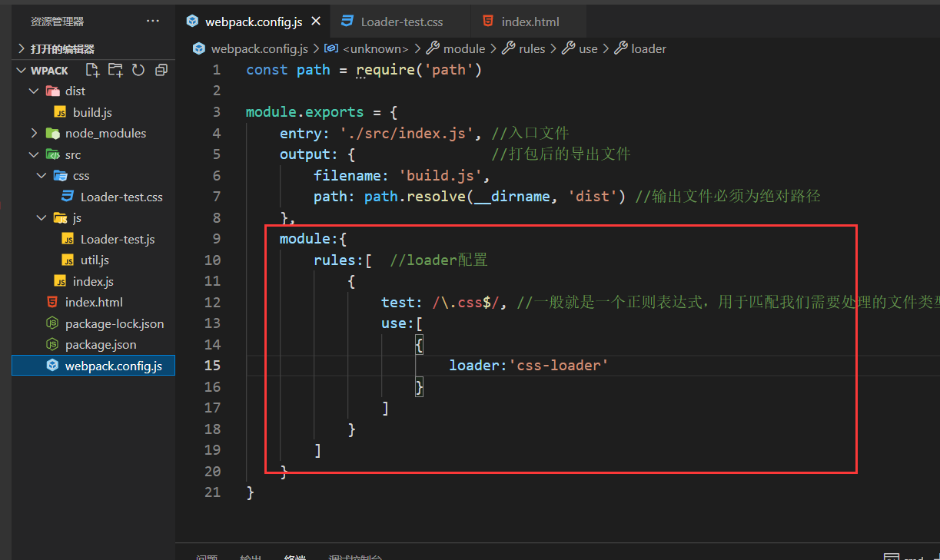
Task: Create a new file using the New File icon
Action: [92, 70]
